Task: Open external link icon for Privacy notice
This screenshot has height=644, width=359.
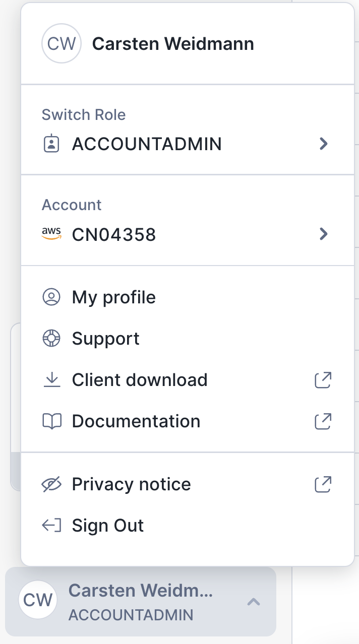Action: tap(323, 485)
